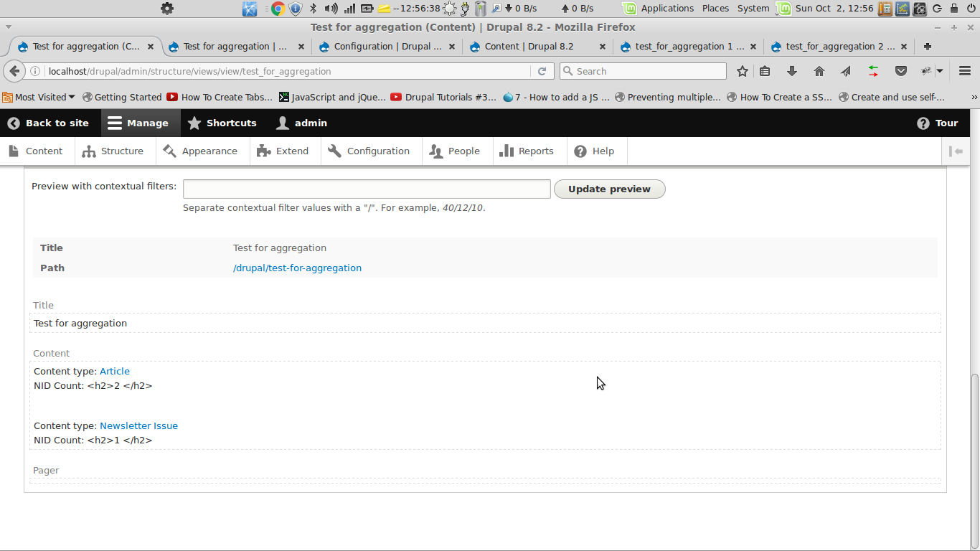Expand the Most Visited bookmarks dropdown
The image size is (980, 551).
pyautogui.click(x=38, y=97)
